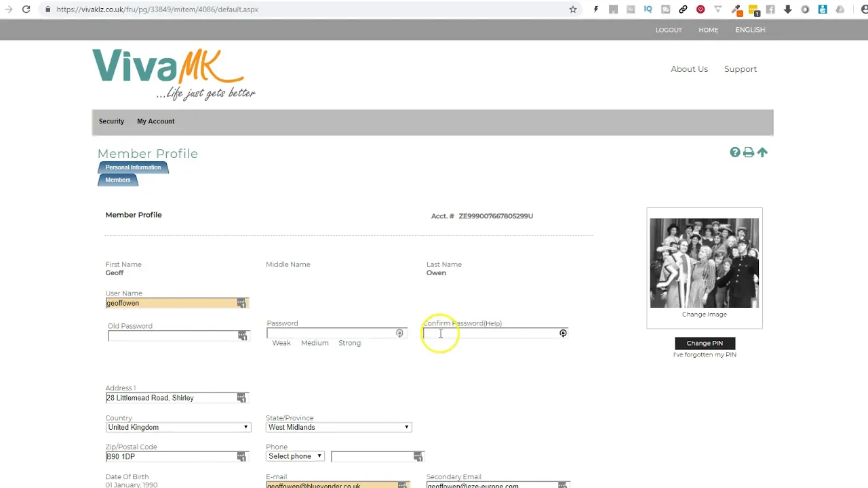Click the key icon inside Confirm Password field
Viewport: 868px width, 488px height.
[x=563, y=333]
